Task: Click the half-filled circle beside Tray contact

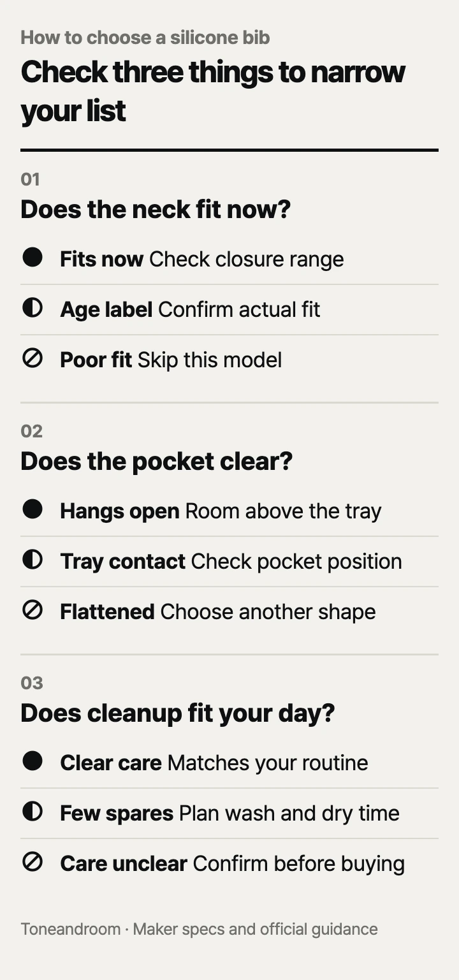Action: pyautogui.click(x=33, y=559)
